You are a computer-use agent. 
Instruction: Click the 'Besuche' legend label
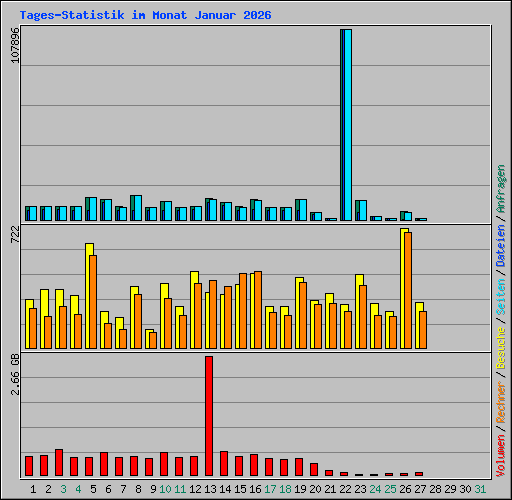[500, 347]
